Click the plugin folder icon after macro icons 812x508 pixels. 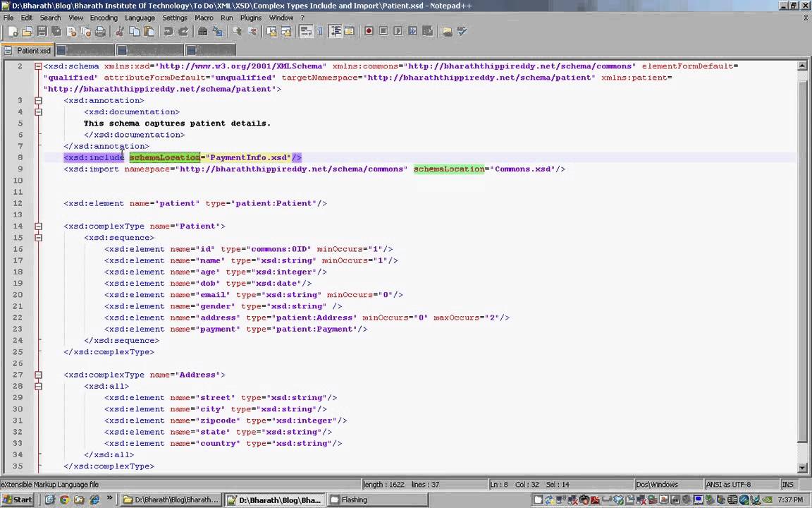pos(447,32)
